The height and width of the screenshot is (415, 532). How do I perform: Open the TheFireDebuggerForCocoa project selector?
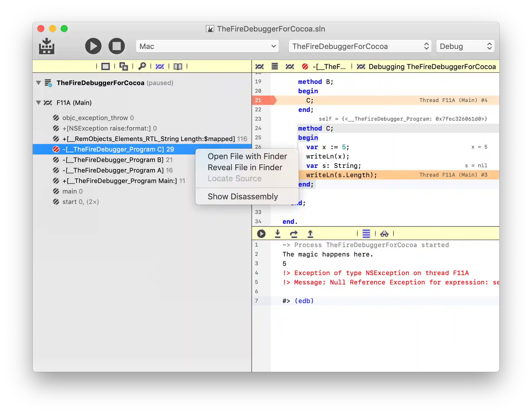(360, 46)
